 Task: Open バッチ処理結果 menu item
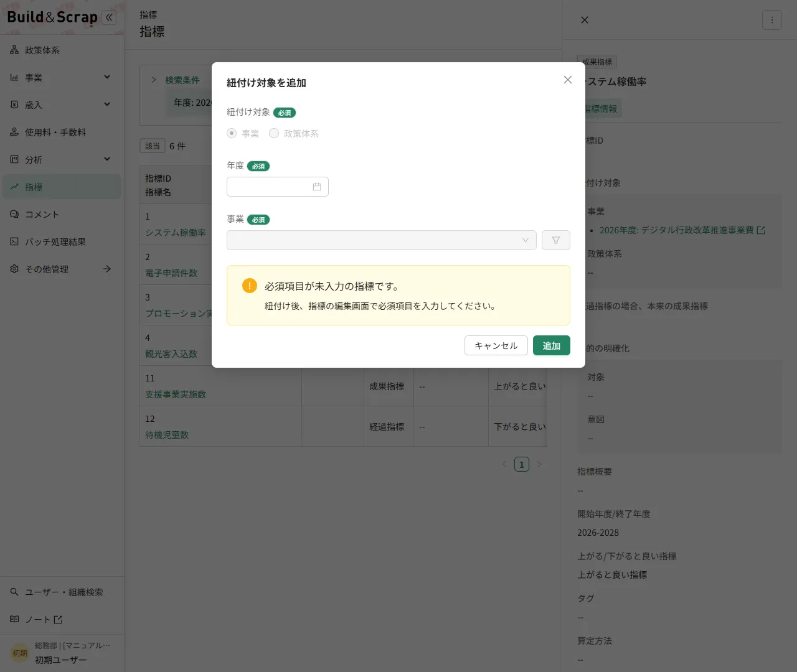62,241
